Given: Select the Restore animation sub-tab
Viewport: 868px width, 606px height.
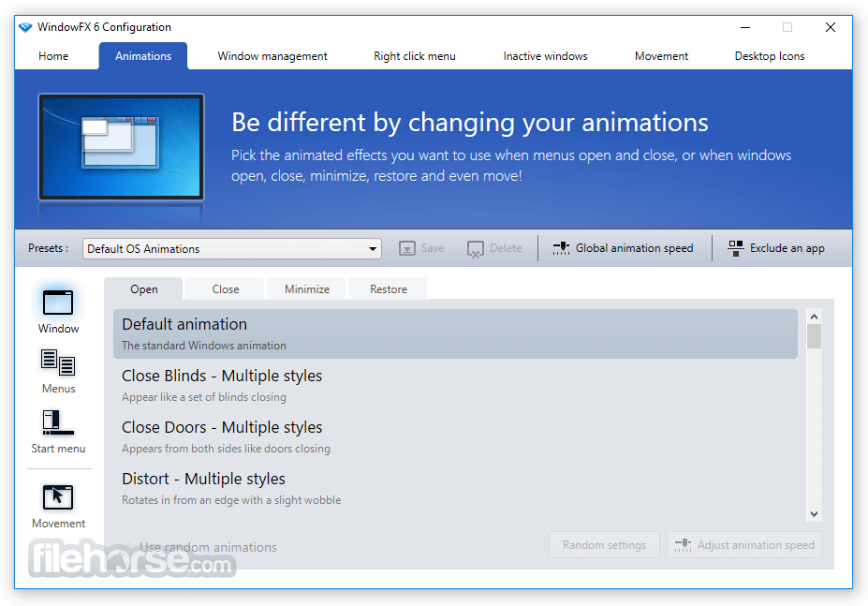Looking at the screenshot, I should pos(388,289).
